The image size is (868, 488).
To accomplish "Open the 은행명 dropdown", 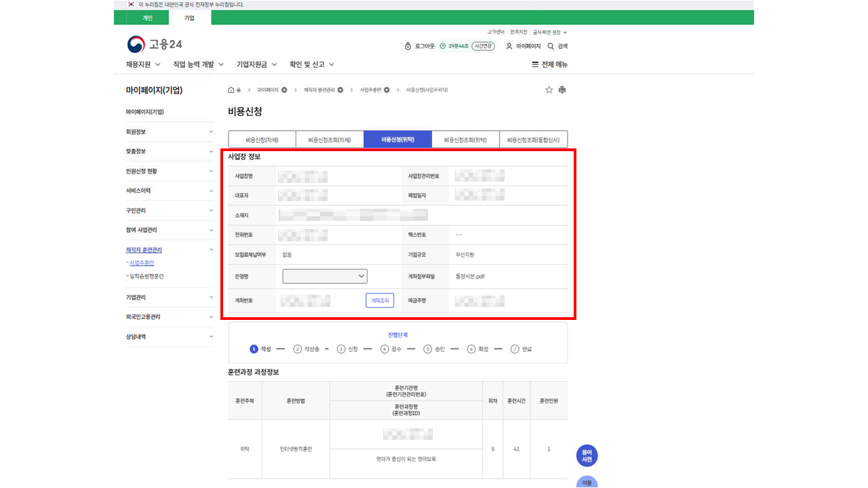I will 325,276.
